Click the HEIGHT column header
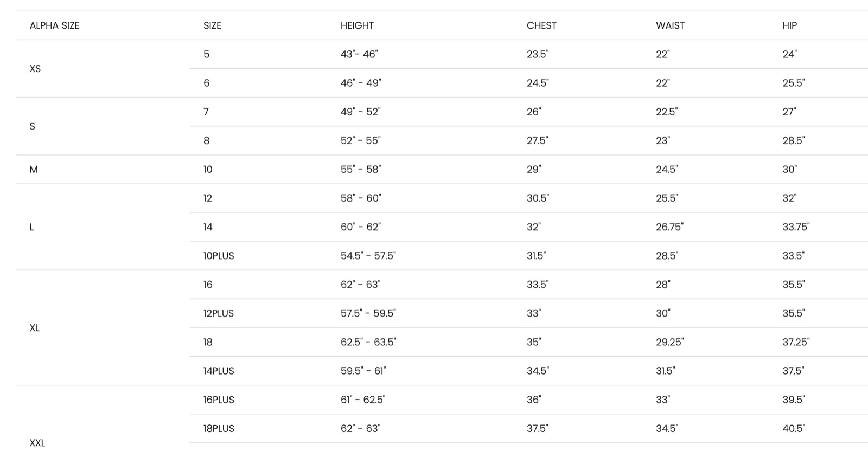The height and width of the screenshot is (451, 868). [357, 25]
